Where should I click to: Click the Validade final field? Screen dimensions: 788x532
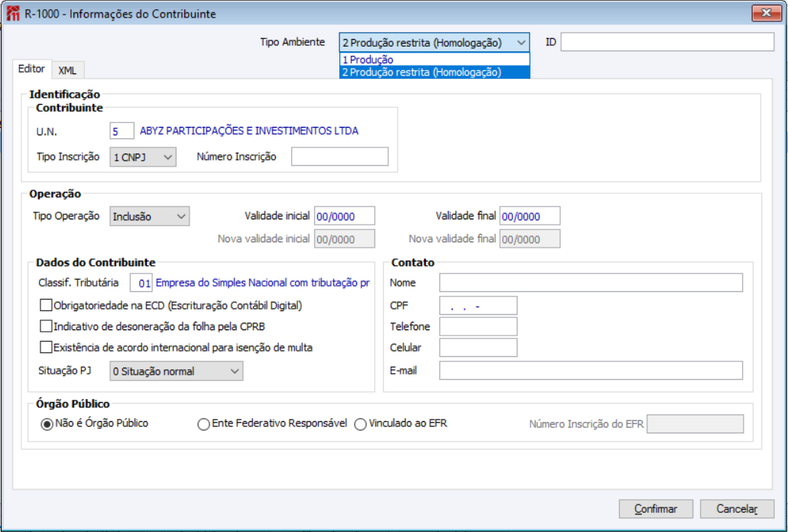tap(530, 216)
